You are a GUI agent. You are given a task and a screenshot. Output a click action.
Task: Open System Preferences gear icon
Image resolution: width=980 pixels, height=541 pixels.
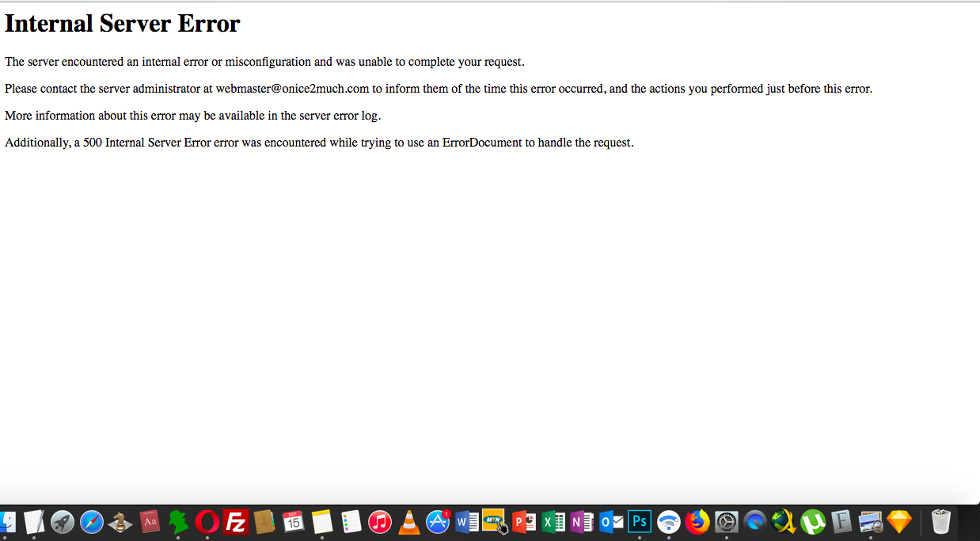[x=727, y=522]
